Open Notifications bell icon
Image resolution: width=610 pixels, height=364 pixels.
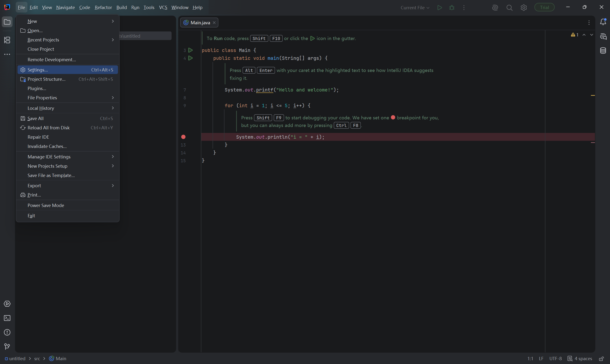click(x=603, y=22)
